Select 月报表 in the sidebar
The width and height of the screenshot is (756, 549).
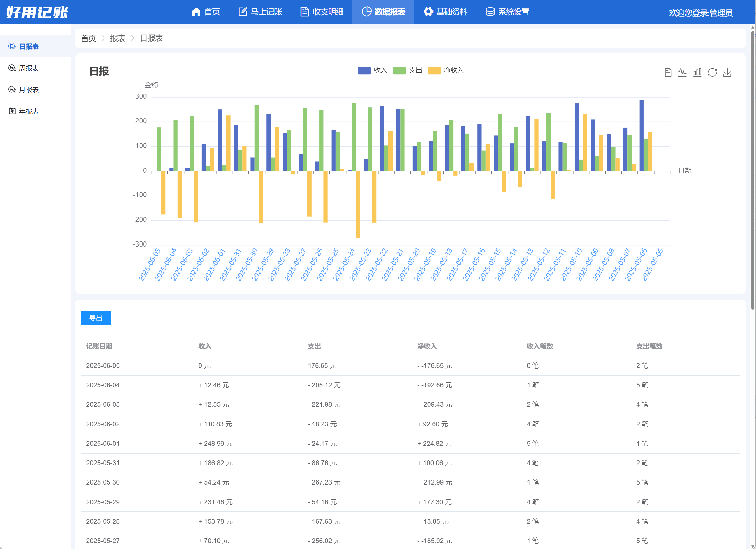pos(35,90)
